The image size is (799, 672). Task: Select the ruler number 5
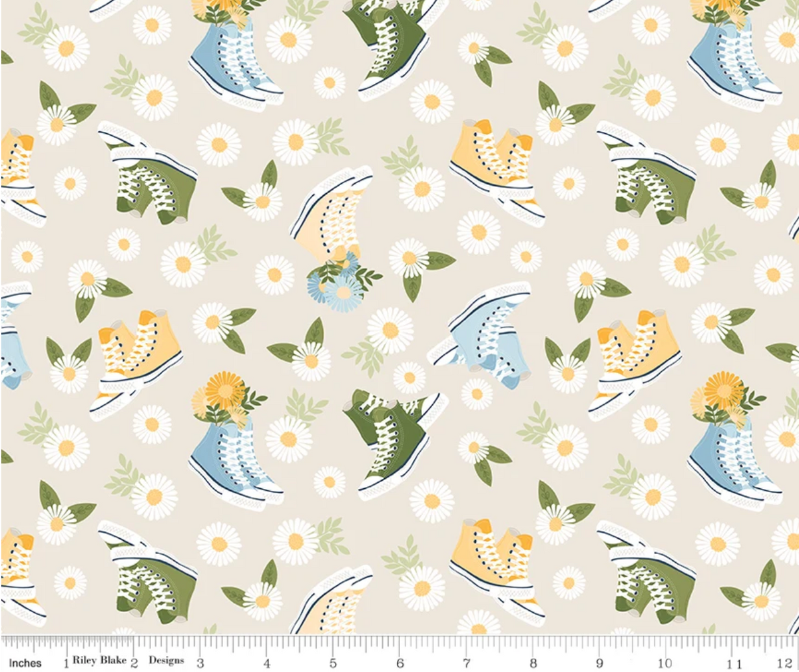(x=333, y=664)
